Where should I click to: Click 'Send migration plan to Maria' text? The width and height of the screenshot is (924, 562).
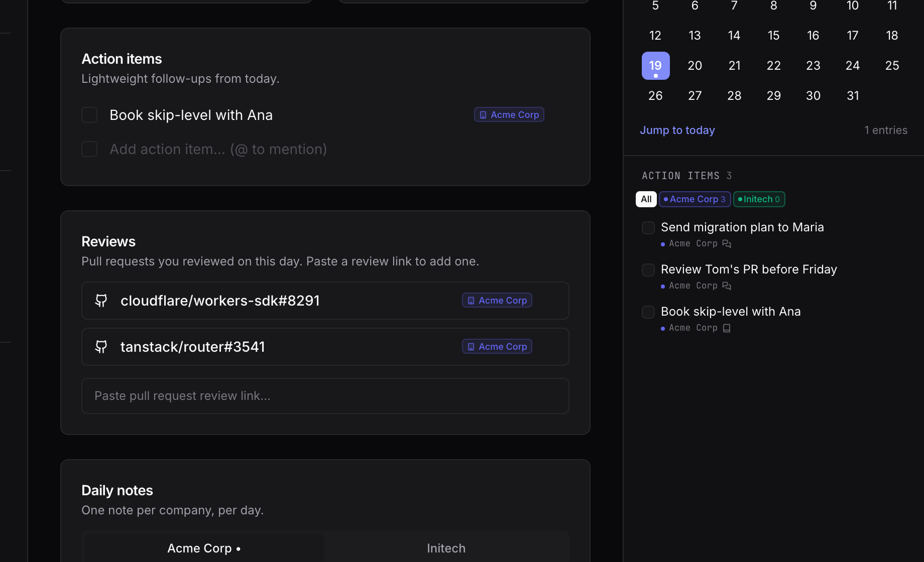point(742,227)
